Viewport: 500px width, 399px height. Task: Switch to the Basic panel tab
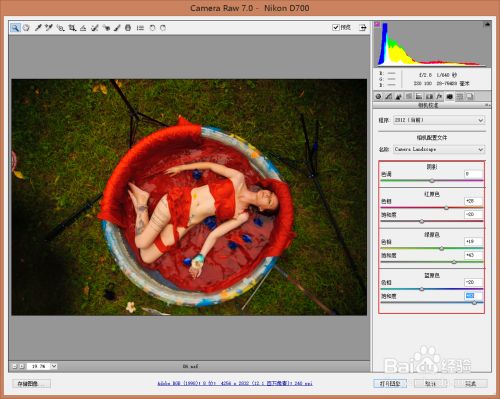[x=378, y=97]
